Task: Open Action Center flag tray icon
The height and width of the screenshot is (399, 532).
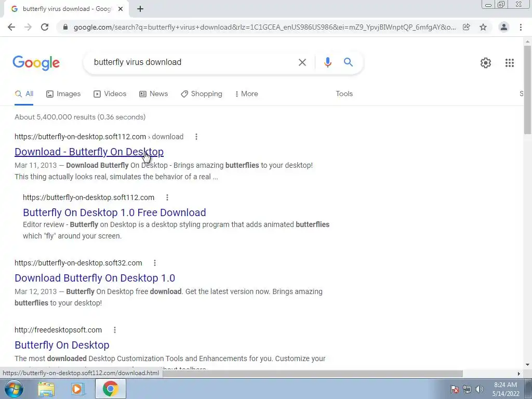Action: coord(454,389)
